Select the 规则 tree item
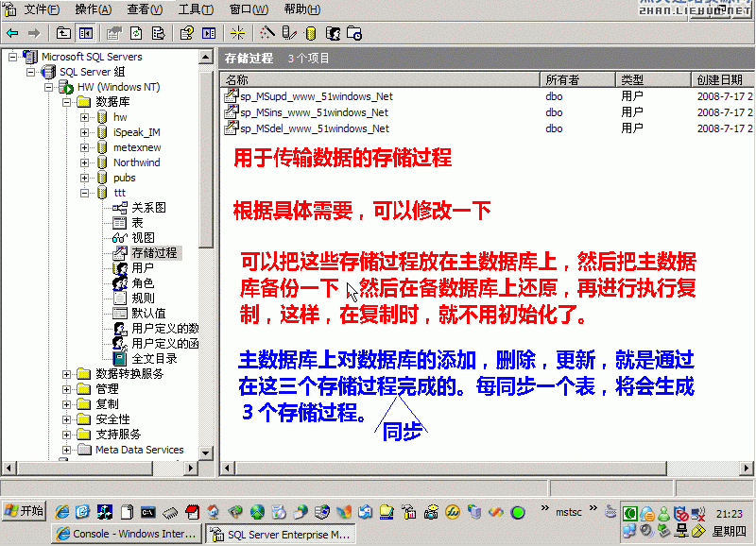The height and width of the screenshot is (546, 756). 143,299
